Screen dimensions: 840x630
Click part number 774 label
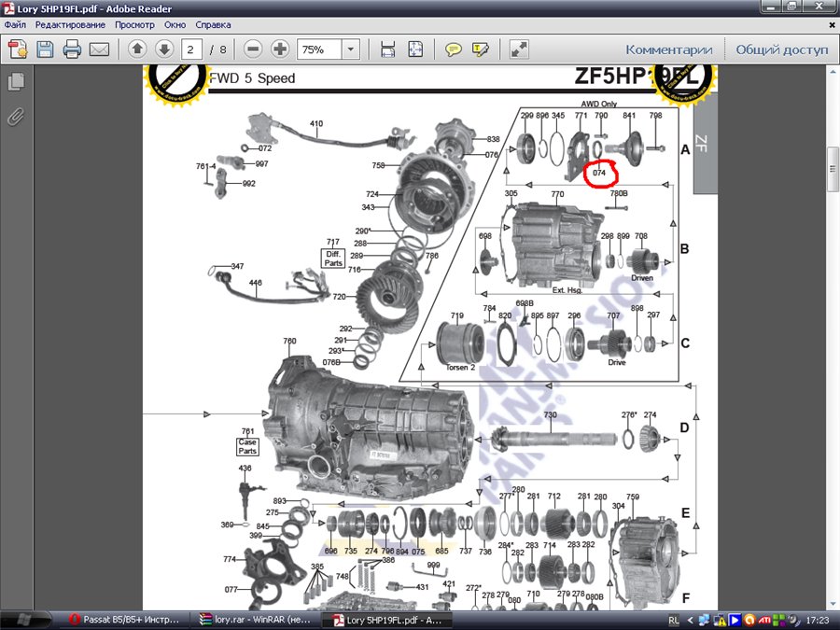pos(230,559)
